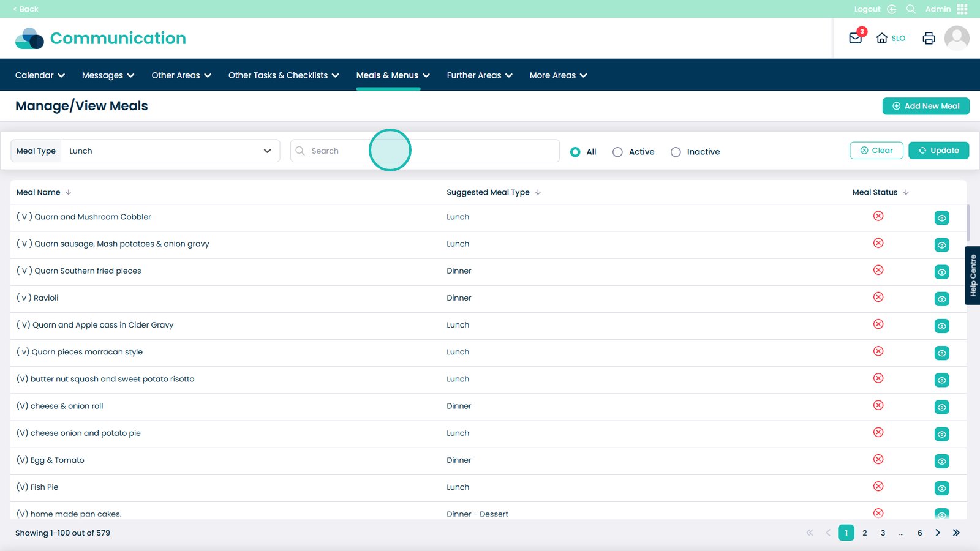Open the Admin apps grid icon
The image size is (980, 551).
click(962, 9)
